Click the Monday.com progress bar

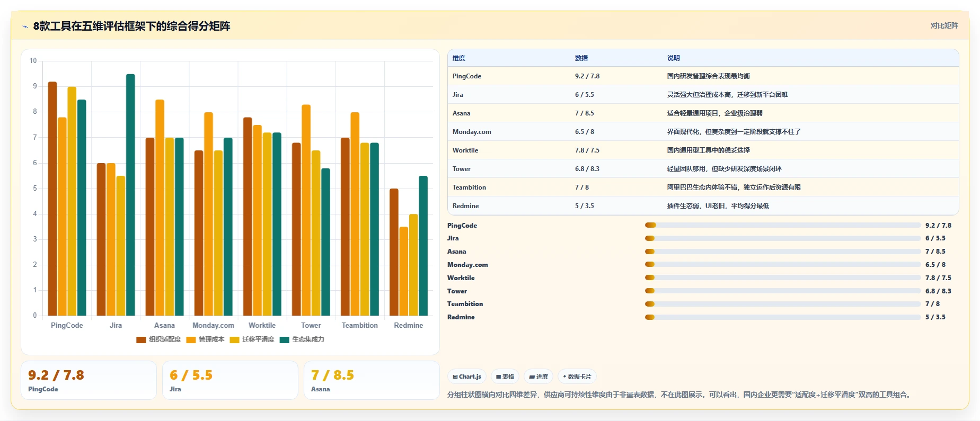pyautogui.click(x=783, y=264)
